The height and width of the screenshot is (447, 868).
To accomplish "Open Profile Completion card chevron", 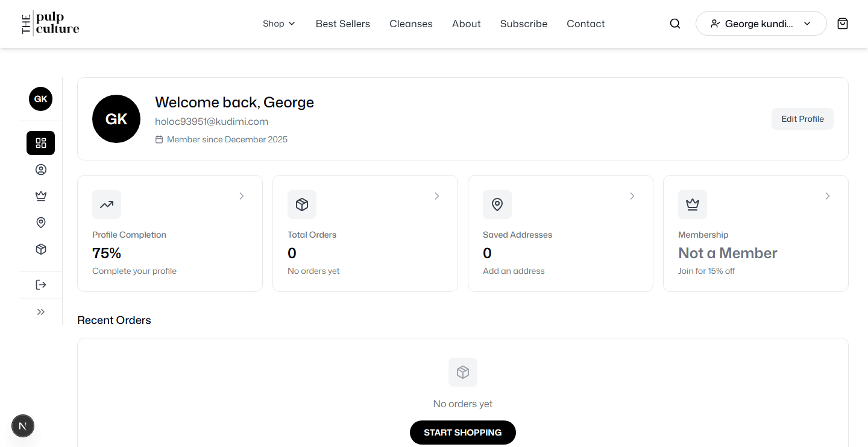I will [242, 196].
